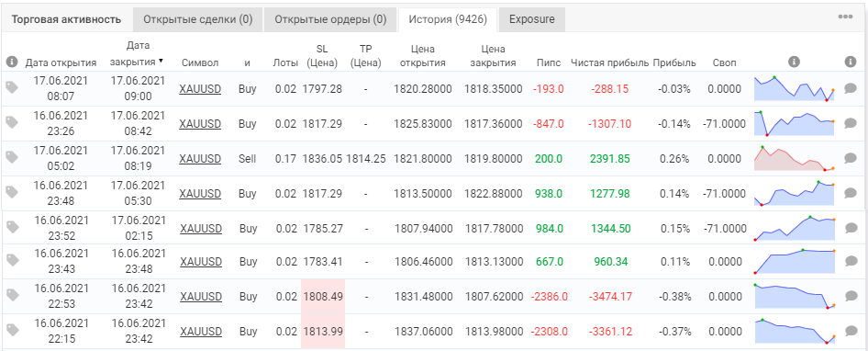Screen dimensions: 868x351
Task: Sort by Дата закрытия column arrow
Action: pyautogui.click(x=161, y=61)
